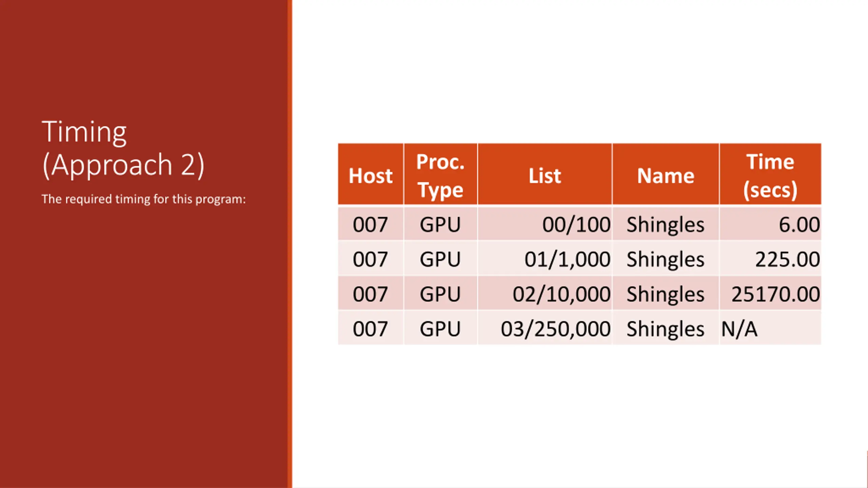The image size is (868, 488).
Task: Click "GPU" in the 01/1,000 row
Action: [x=440, y=259]
